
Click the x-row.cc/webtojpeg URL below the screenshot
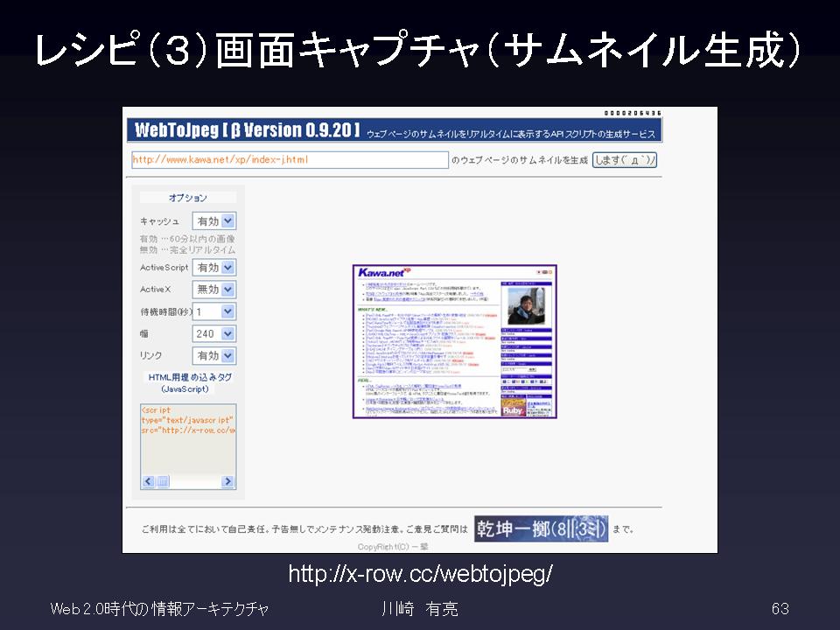pyautogui.click(x=420, y=574)
